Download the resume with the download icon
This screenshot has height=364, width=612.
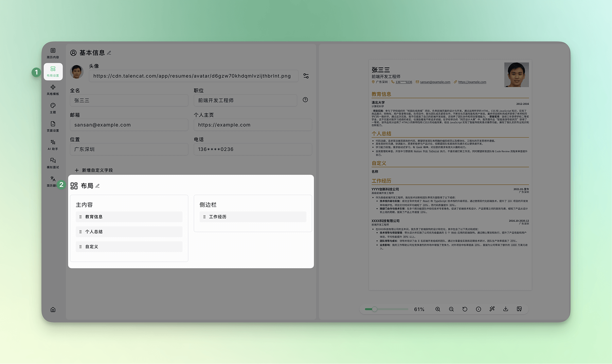point(506,309)
